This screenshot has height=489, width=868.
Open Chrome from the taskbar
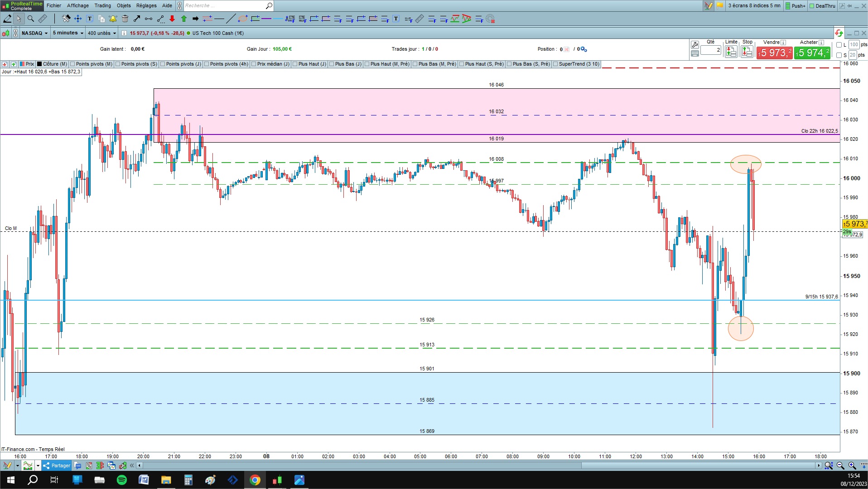[255, 480]
